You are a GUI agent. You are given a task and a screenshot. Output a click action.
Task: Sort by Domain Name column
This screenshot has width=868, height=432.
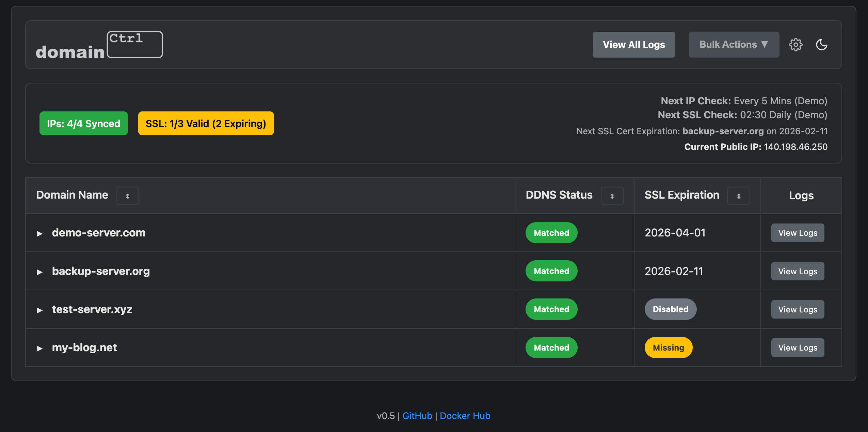click(x=128, y=196)
